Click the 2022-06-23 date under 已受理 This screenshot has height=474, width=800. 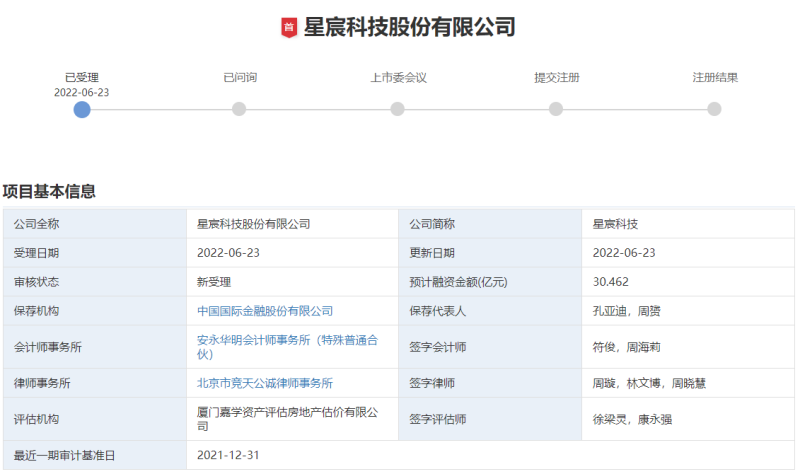[82, 92]
